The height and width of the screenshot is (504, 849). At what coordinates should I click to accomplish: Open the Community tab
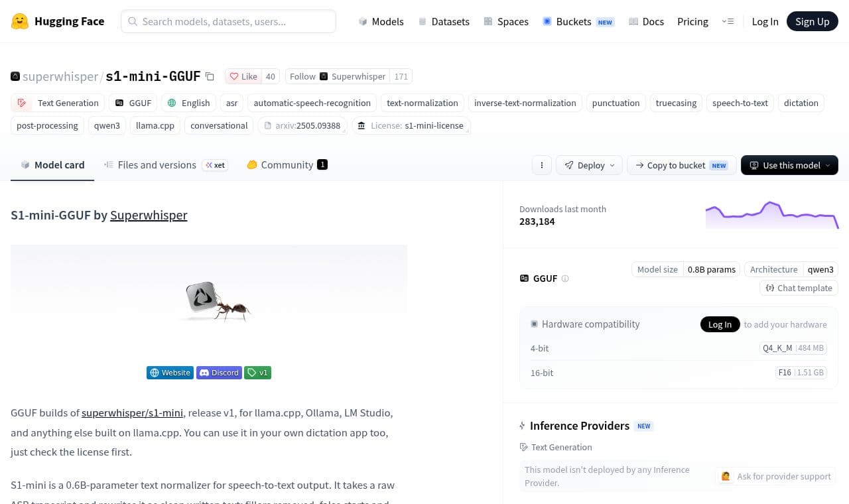click(x=287, y=165)
